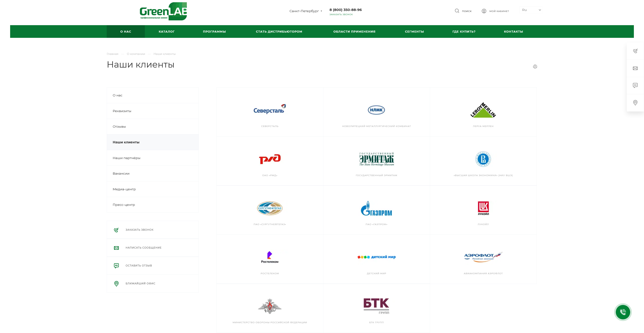Open the Ростелеком client logo
This screenshot has width=644, height=333.
point(269,257)
